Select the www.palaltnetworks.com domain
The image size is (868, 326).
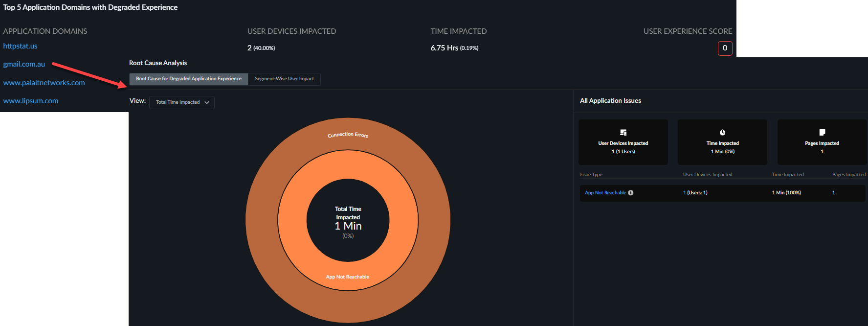pyautogui.click(x=44, y=83)
